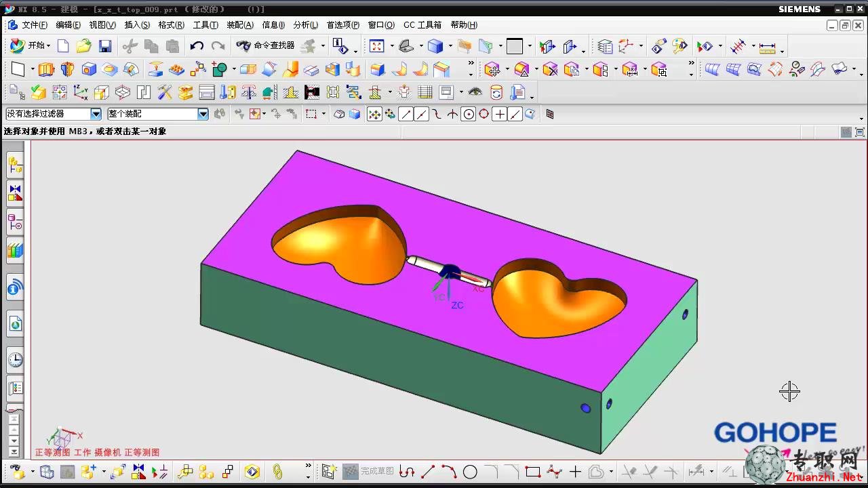Open the GC 工具箱 menu
This screenshot has height=488, width=868.
[422, 25]
